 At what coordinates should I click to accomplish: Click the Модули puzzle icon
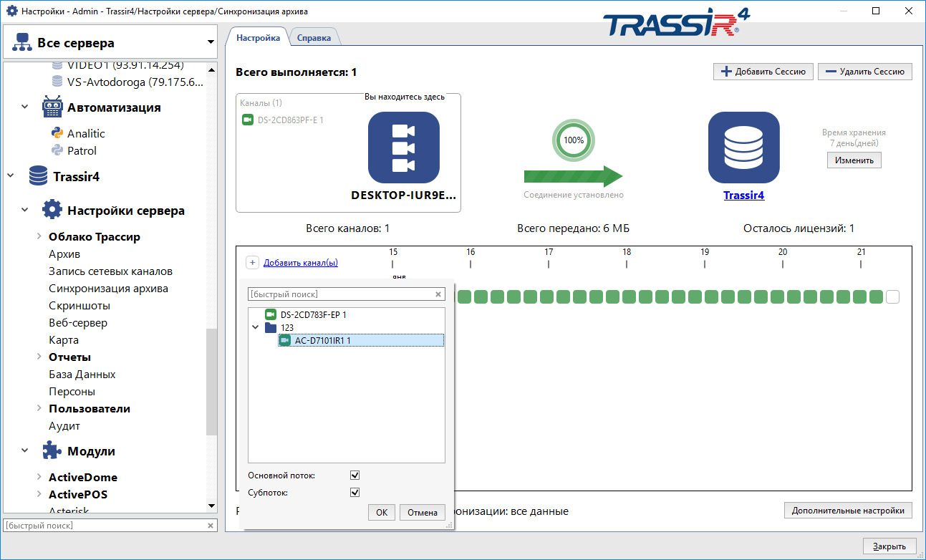[x=51, y=450]
